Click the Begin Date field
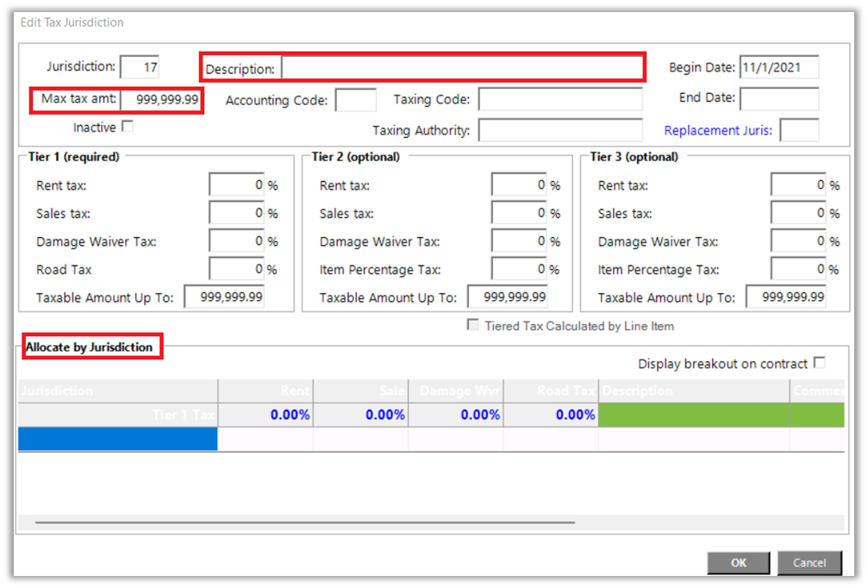Viewport: 868px width, 588px height. pyautogui.click(x=778, y=68)
